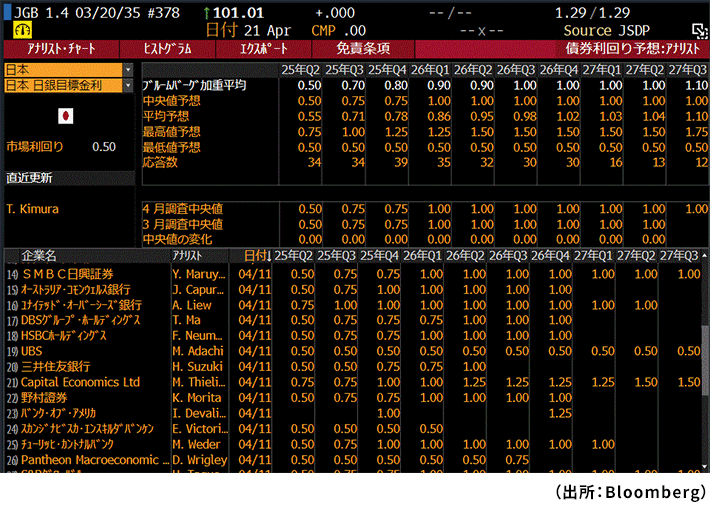This screenshot has width=710, height=514.
Task: Click the 3月調査中央値 row label
Action: pos(183,224)
